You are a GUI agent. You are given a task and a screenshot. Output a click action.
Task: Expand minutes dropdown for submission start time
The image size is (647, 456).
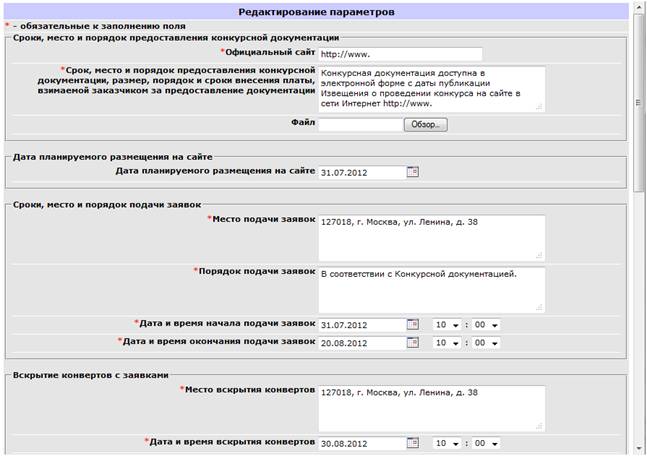pos(486,325)
